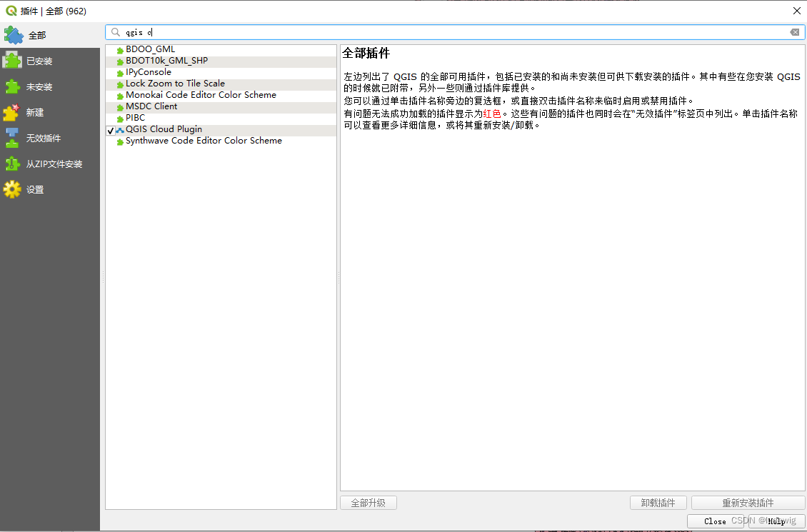Click the zipper puzzle icon for ZIP install
Screen dimensions: 807x532
[x=12, y=164]
